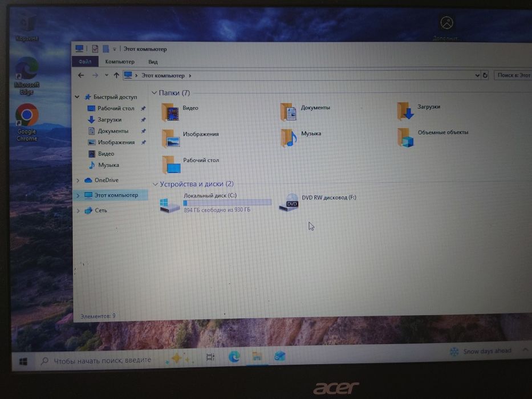Select Музыка in the navigation pane

(x=108, y=165)
